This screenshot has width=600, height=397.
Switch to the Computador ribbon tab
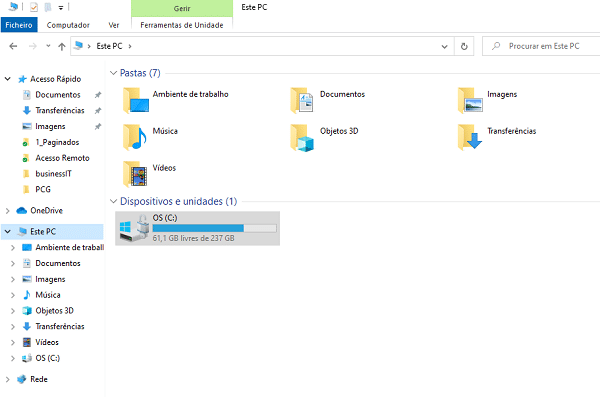[x=68, y=25]
